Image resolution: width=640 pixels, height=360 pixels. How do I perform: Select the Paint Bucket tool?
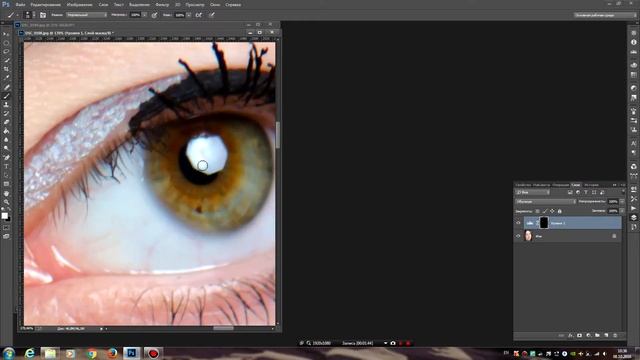6,131
